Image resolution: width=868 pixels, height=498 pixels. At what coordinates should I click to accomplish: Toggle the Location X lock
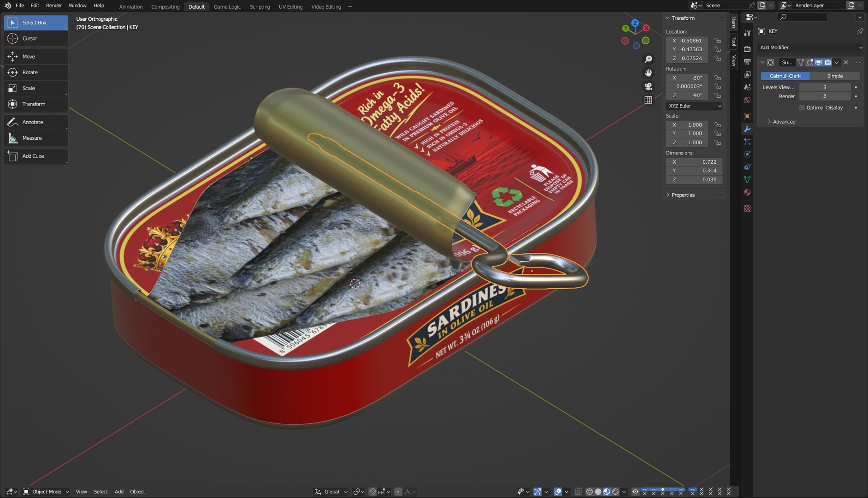[x=718, y=41]
